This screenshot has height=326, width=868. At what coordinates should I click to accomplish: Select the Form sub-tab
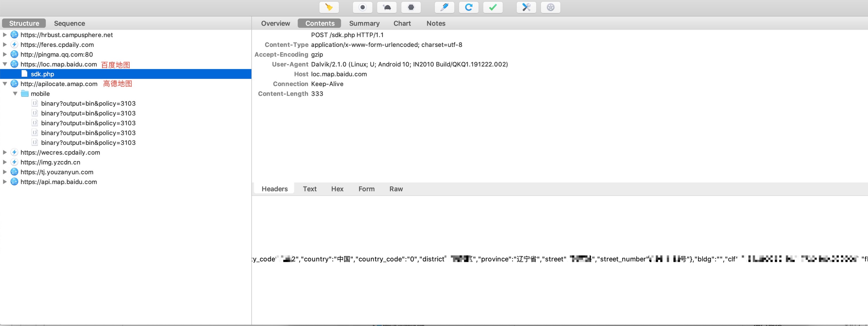366,189
